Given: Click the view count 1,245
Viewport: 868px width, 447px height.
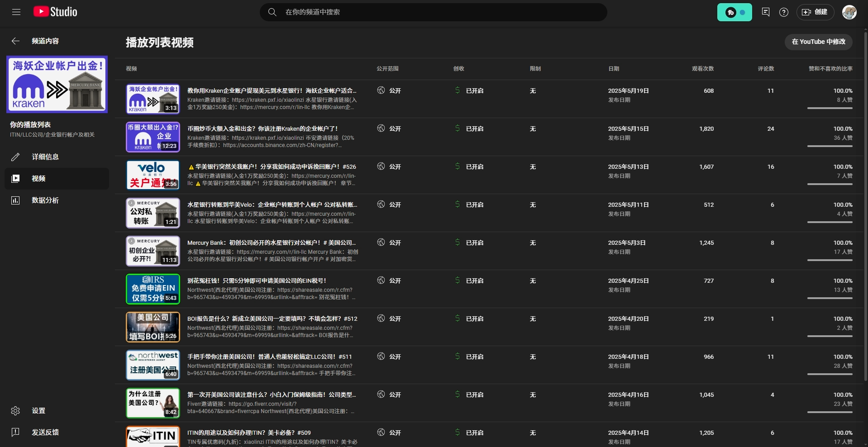Looking at the screenshot, I should coord(706,243).
